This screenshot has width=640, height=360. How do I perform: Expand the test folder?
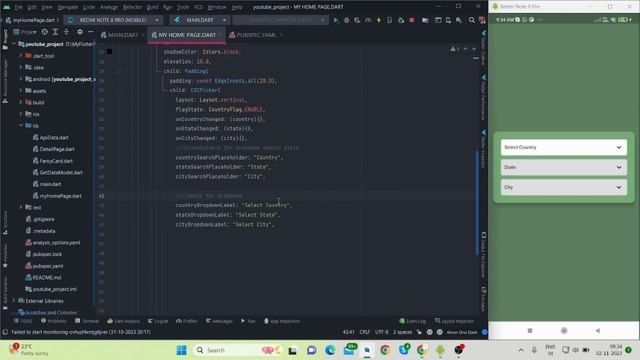(21, 207)
